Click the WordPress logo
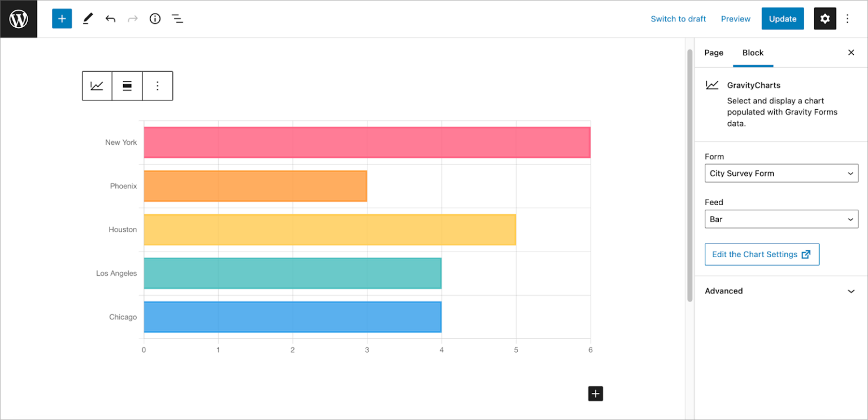The height and width of the screenshot is (420, 868). coord(19,19)
